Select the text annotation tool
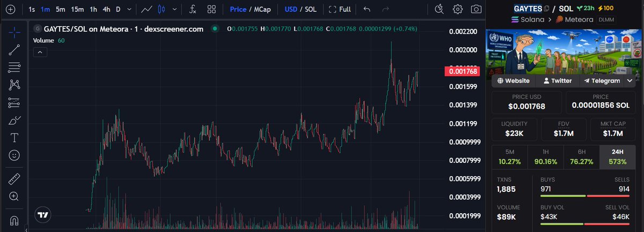 pyautogui.click(x=14, y=138)
